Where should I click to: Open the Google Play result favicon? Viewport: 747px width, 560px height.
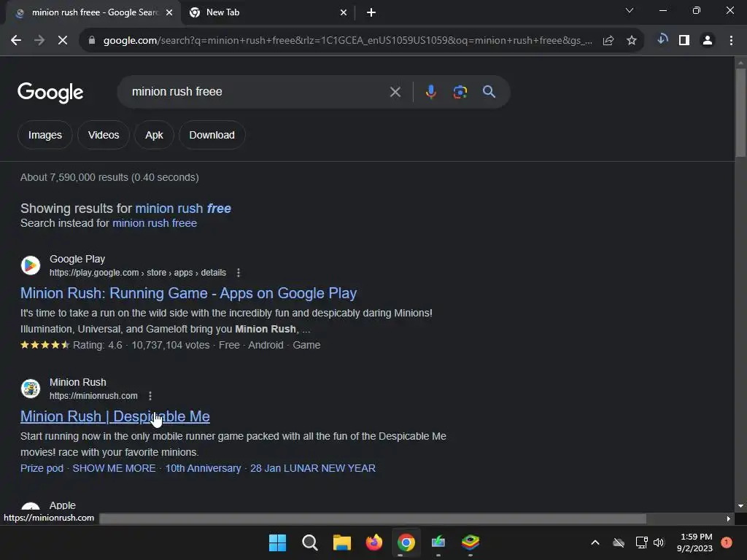pos(31,265)
